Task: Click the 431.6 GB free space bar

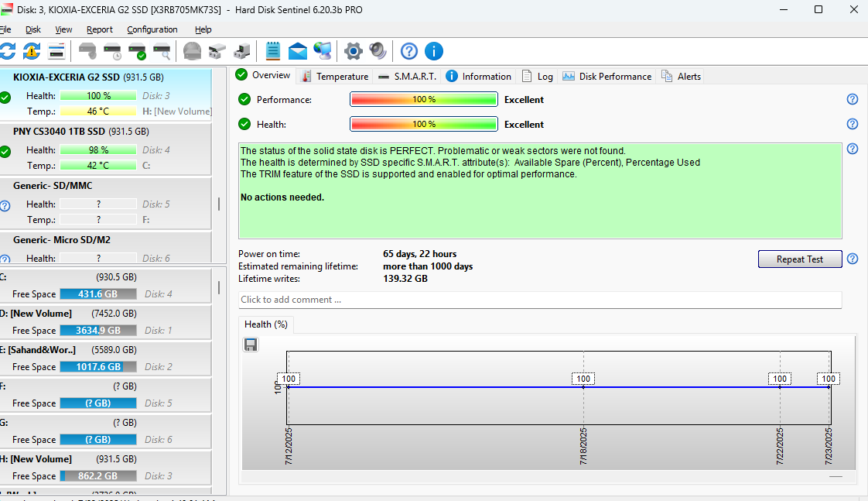Action: (98, 293)
